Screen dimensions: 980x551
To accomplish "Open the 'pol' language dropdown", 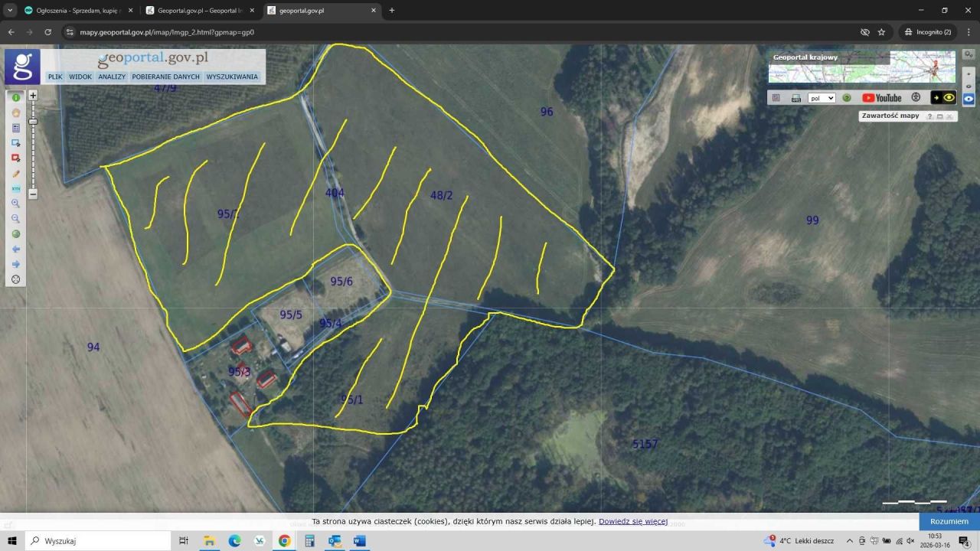I will coord(821,98).
